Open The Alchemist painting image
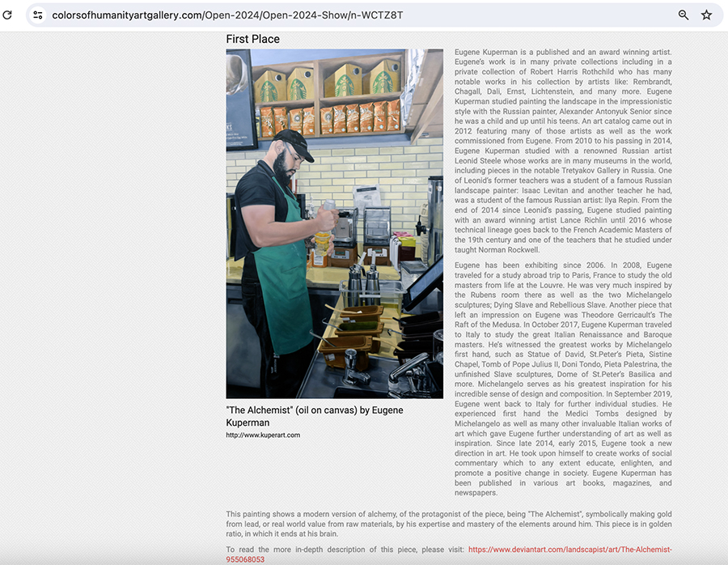The width and height of the screenshot is (728, 565). coord(334,223)
